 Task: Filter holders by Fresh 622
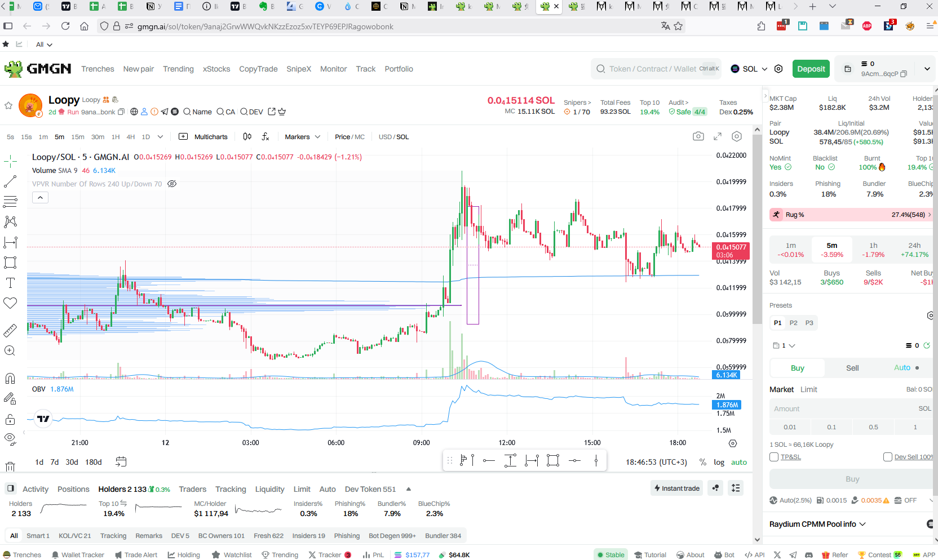coord(268,536)
